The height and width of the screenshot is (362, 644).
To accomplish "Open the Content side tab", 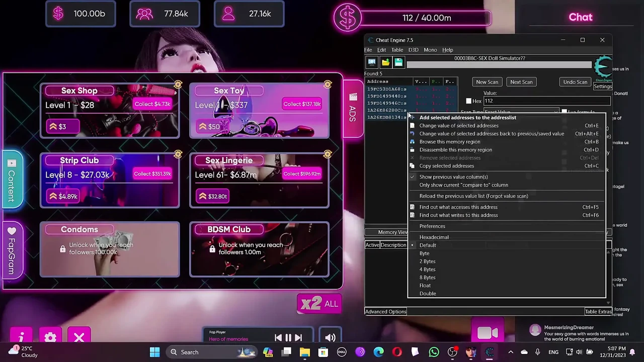I will (x=12, y=179).
